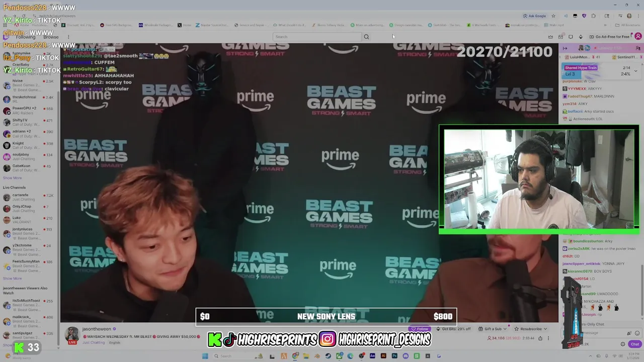Collapse the chat panel arrow
This screenshot has width=644, height=362.
[565, 48]
